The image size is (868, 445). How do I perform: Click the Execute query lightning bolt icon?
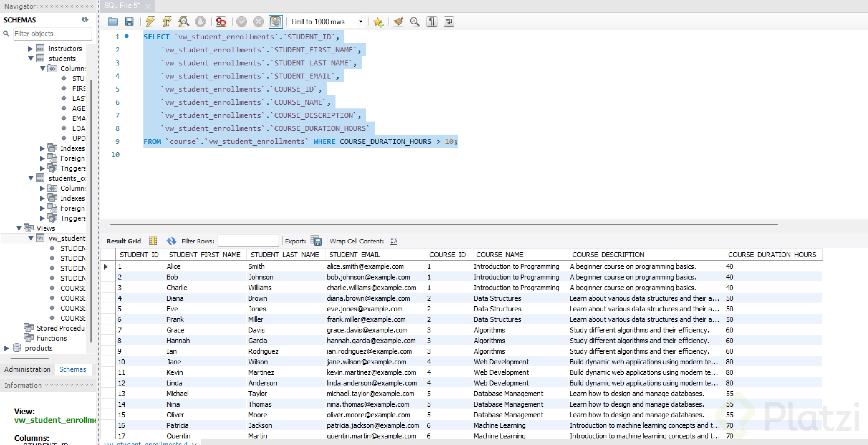click(x=150, y=22)
